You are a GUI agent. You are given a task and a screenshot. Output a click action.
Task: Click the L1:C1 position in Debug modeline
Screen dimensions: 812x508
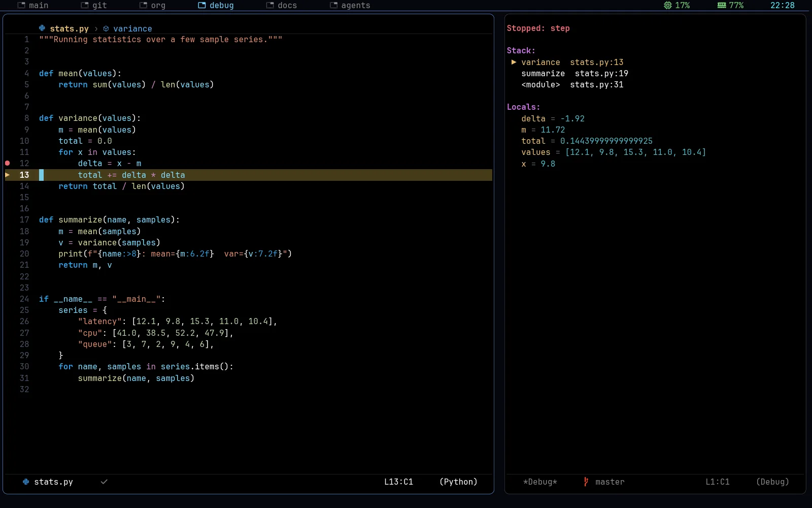[x=717, y=482]
